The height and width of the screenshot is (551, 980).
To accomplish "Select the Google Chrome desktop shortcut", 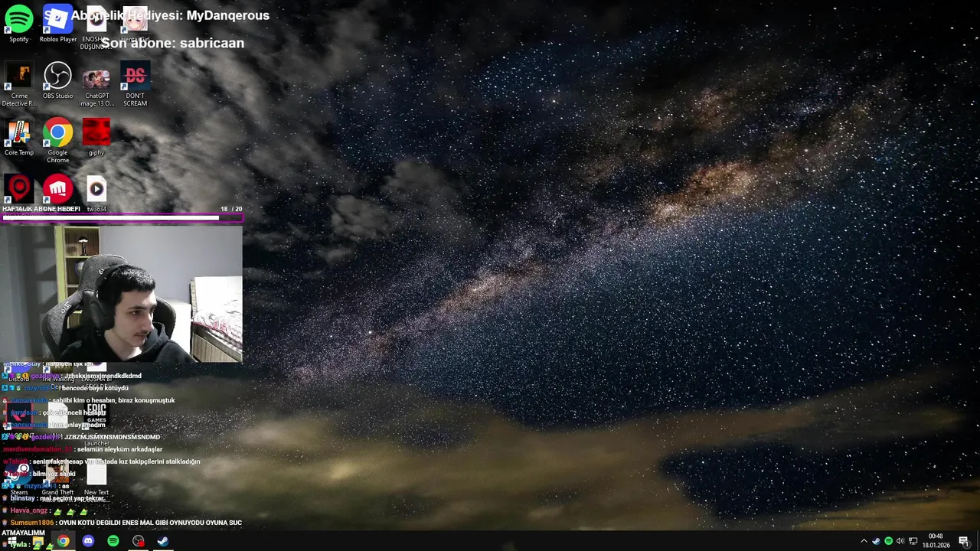I will (57, 141).
